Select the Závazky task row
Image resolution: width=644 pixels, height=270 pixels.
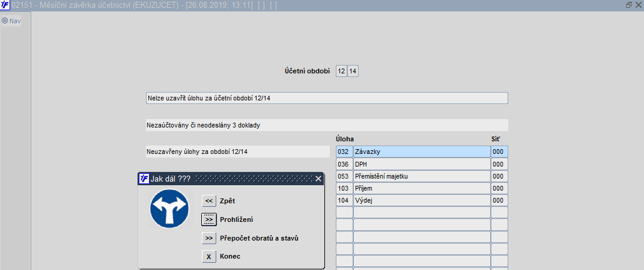pos(421,152)
